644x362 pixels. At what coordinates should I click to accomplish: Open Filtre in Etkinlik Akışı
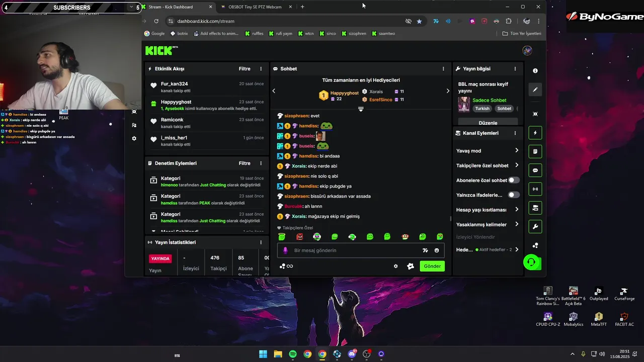(x=245, y=69)
